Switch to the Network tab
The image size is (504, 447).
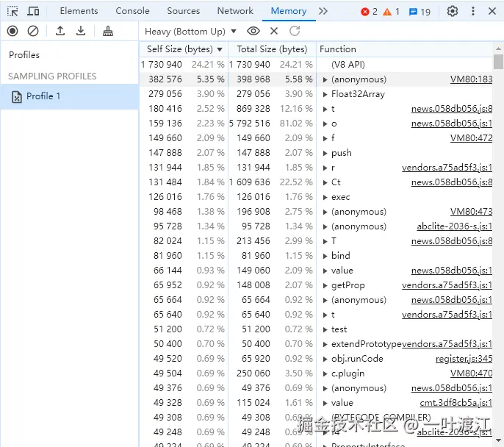(x=235, y=11)
